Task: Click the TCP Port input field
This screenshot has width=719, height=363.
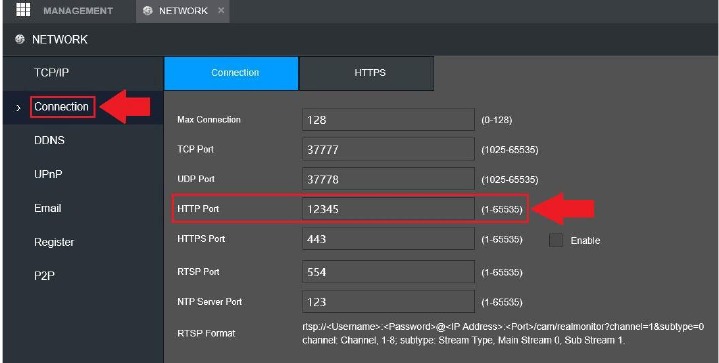Action: click(388, 149)
